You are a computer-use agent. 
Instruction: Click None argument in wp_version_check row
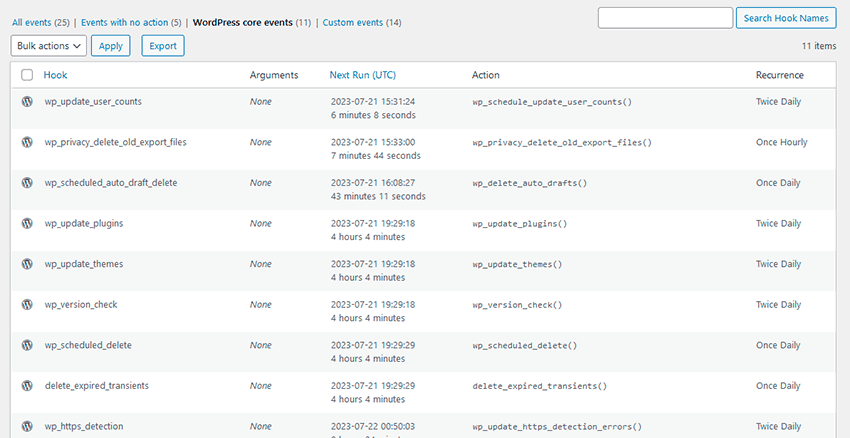pyautogui.click(x=261, y=305)
